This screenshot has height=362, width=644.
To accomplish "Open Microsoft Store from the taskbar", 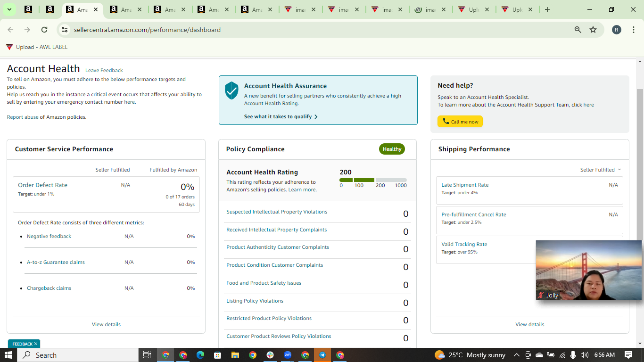I will click(x=217, y=355).
